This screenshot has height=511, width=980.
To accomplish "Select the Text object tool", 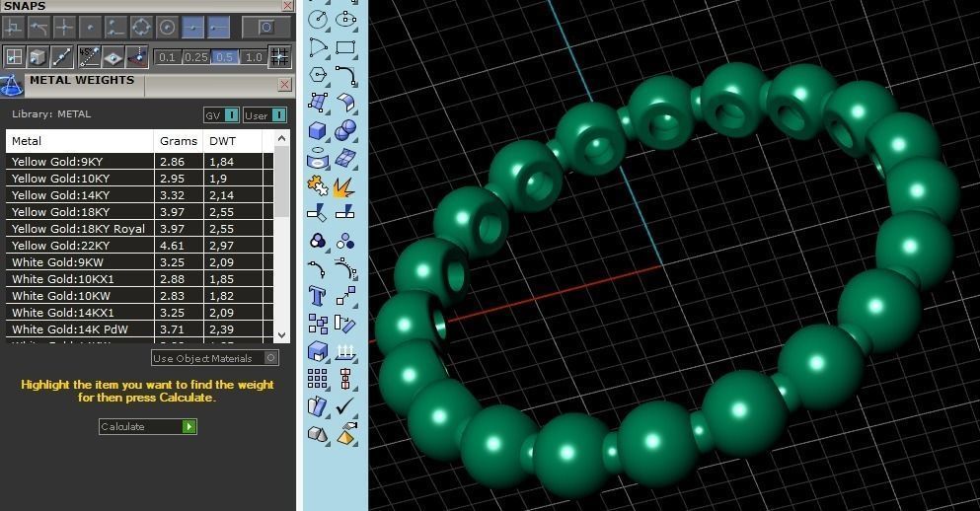I will click(x=318, y=296).
